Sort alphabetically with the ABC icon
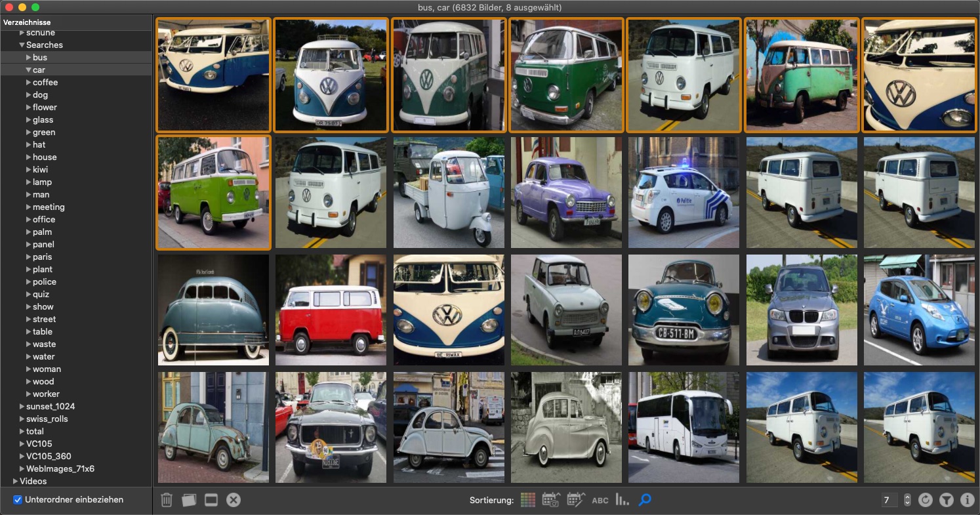Image resolution: width=980 pixels, height=515 pixels. click(x=600, y=501)
